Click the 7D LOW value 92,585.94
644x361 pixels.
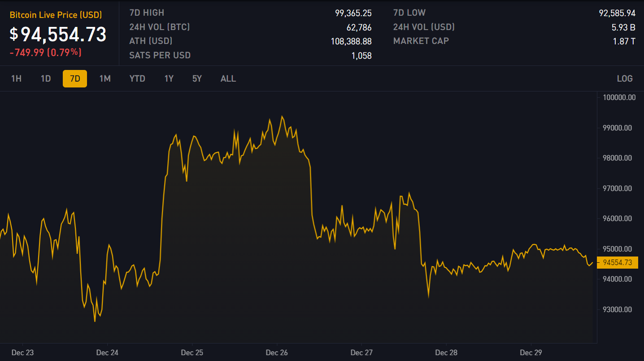[x=617, y=13]
